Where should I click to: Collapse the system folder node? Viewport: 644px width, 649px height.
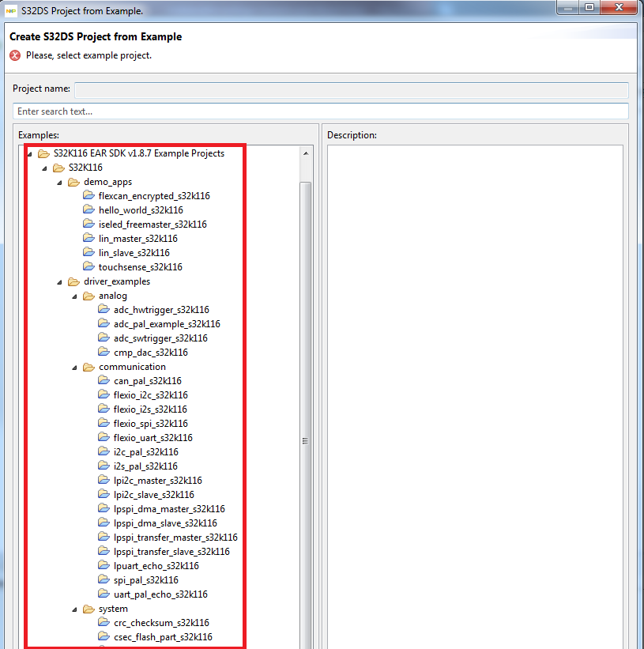75,609
